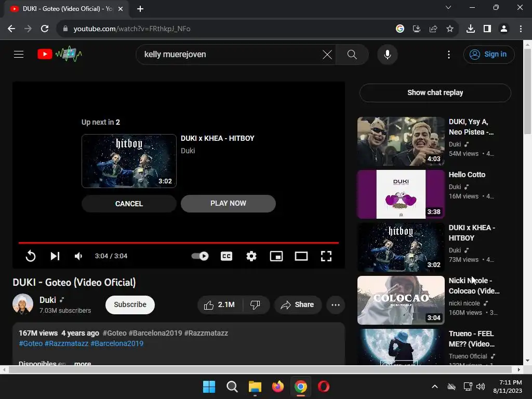Skip to next video
The height and width of the screenshot is (399, 532).
(55, 256)
